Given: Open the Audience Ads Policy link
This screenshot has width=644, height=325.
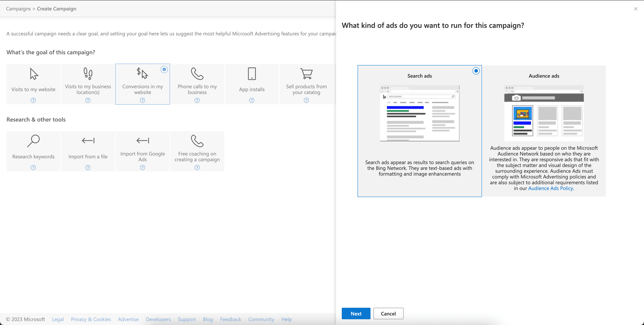Looking at the screenshot, I should tap(551, 188).
